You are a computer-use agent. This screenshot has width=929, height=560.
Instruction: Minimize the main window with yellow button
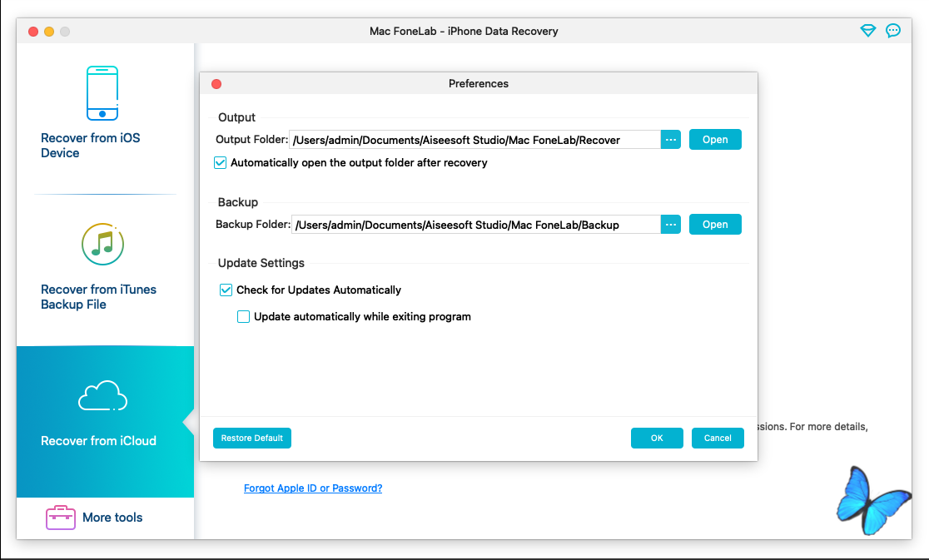(x=49, y=32)
